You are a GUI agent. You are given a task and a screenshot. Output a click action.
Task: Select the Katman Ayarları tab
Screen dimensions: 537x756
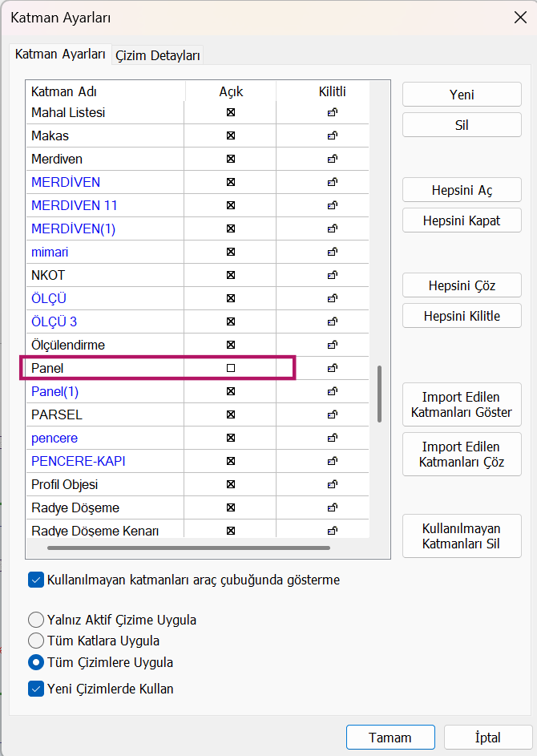(x=60, y=54)
